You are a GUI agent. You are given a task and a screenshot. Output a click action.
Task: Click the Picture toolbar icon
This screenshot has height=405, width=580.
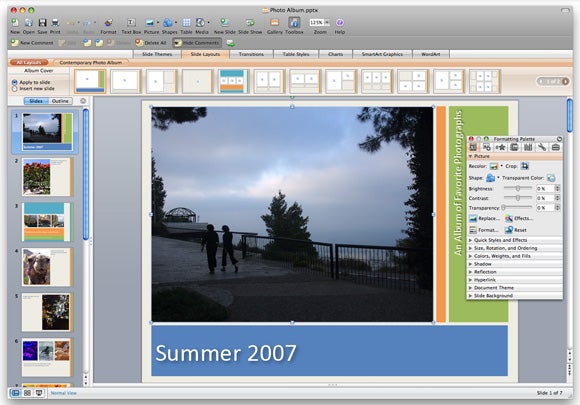150,23
